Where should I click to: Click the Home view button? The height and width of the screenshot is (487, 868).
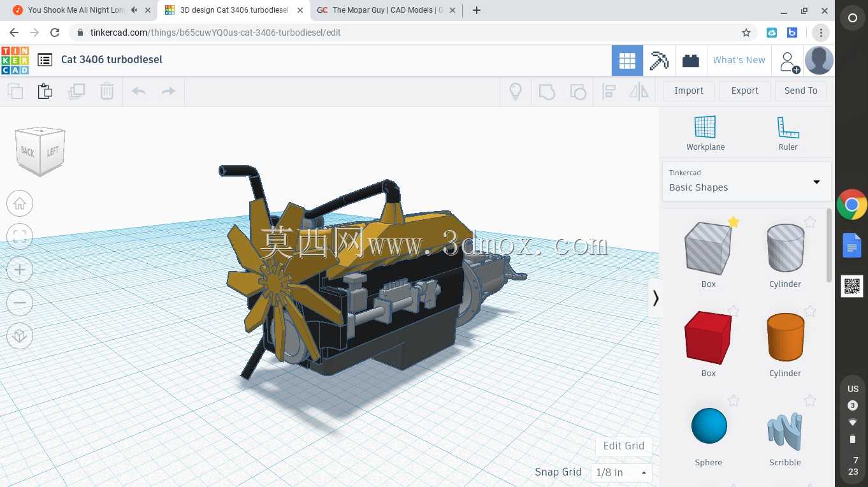[x=20, y=204]
